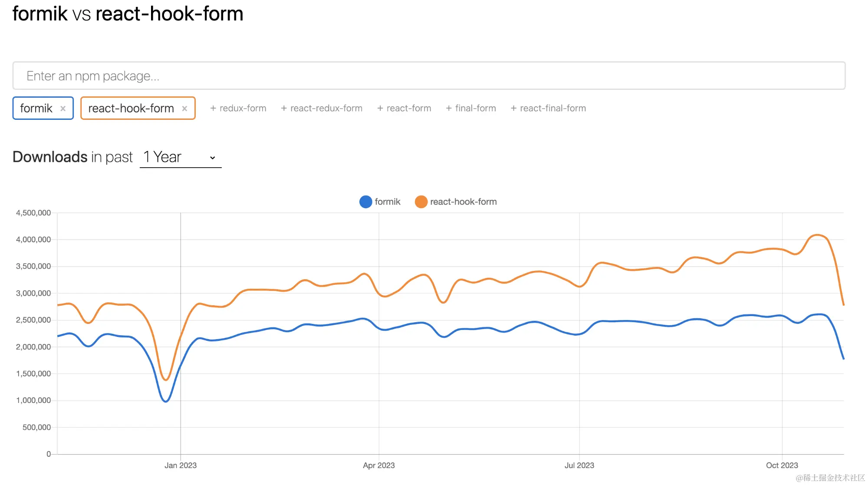Toggle the orange react-hook-form legend swatch
Viewport: 868px width, 485px height.
[421, 202]
